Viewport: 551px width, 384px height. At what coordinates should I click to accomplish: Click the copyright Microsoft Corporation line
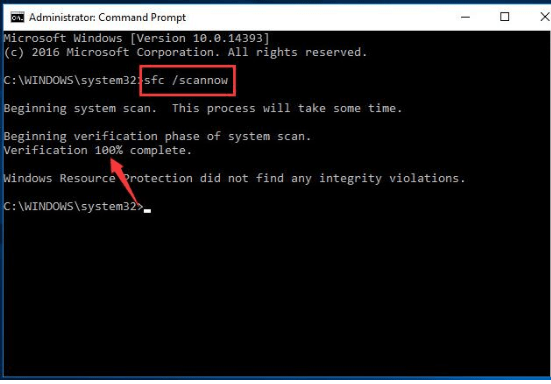pyautogui.click(x=185, y=52)
